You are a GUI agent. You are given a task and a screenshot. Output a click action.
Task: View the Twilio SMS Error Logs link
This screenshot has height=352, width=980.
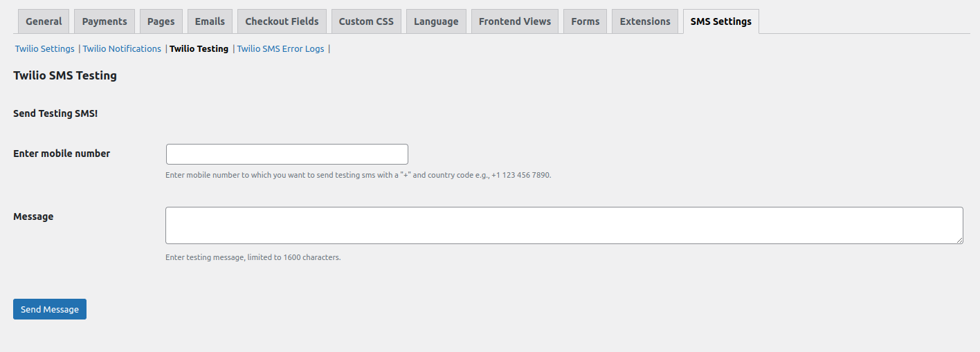point(280,49)
